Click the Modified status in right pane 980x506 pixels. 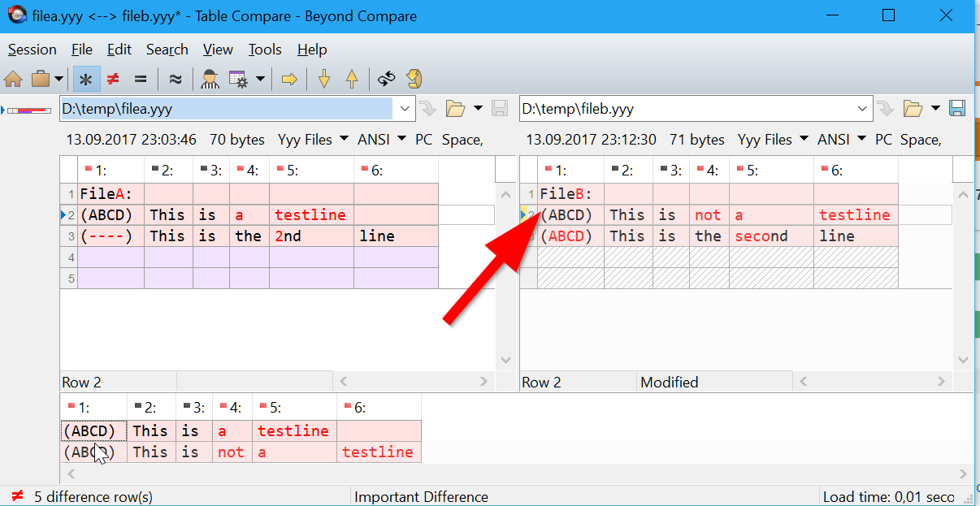[670, 382]
